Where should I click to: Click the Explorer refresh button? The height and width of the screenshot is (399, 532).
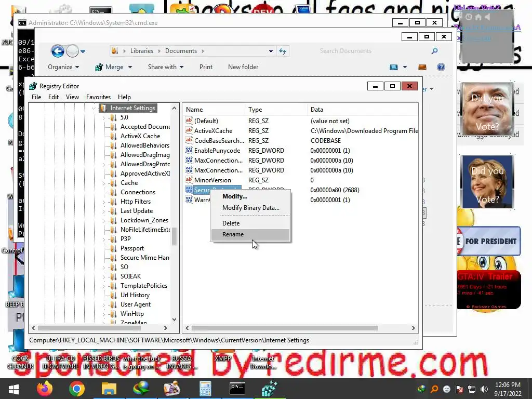282,51
